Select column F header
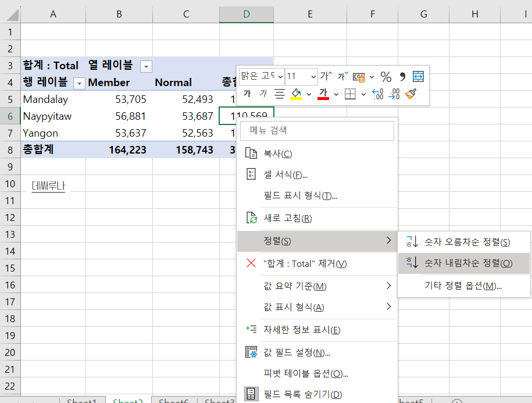532x403 pixels. coord(372,14)
